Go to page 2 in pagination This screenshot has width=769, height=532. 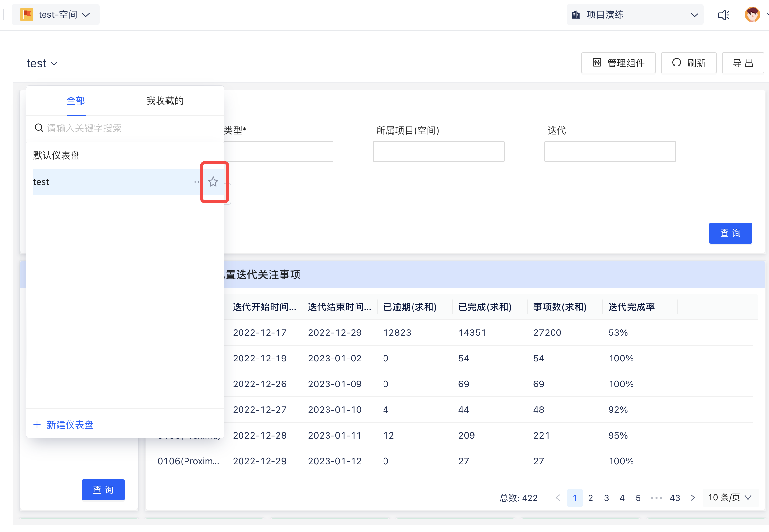(590, 498)
